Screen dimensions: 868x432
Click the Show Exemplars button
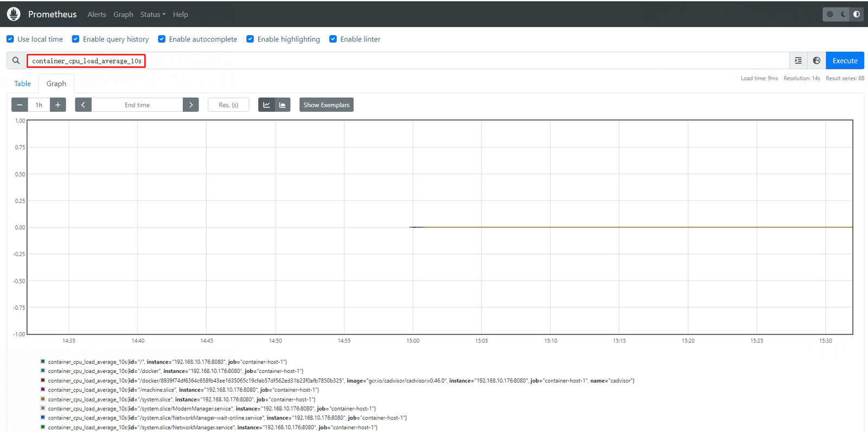[327, 105]
